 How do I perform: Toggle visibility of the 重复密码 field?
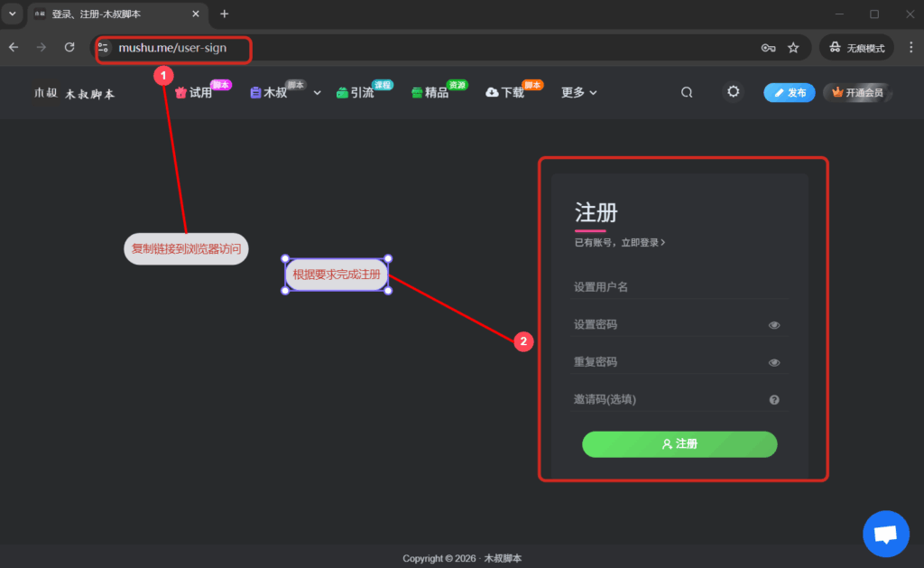(x=774, y=360)
